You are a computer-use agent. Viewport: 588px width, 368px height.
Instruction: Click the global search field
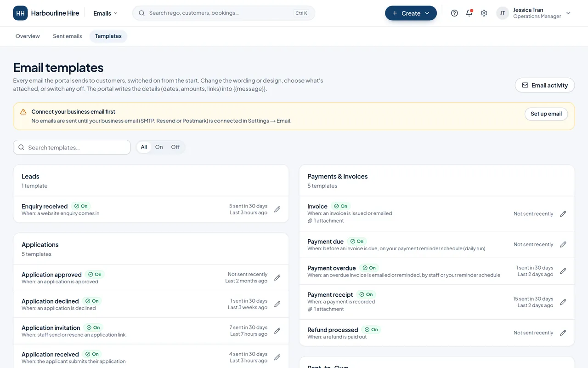224,13
